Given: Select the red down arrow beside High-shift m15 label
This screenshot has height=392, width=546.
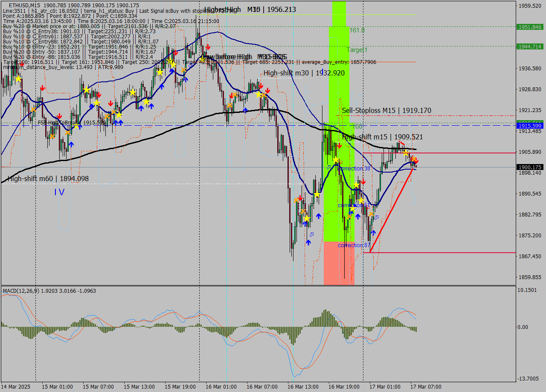Looking at the screenshot, I should [x=340, y=145].
